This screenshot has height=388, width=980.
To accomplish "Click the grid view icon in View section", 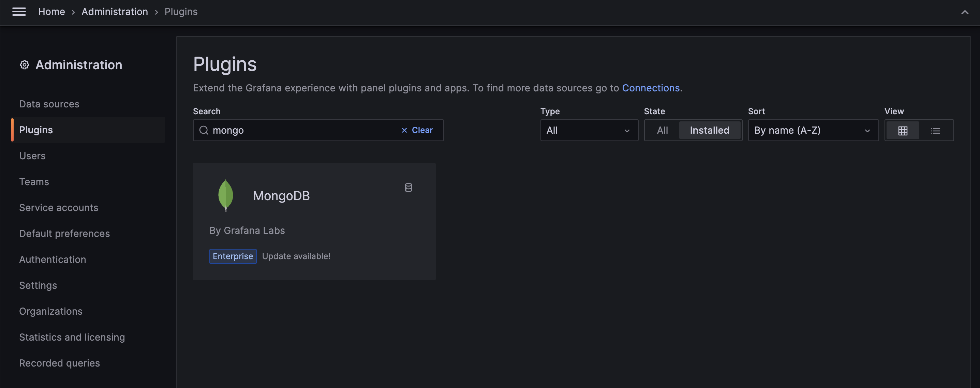I will (x=903, y=130).
